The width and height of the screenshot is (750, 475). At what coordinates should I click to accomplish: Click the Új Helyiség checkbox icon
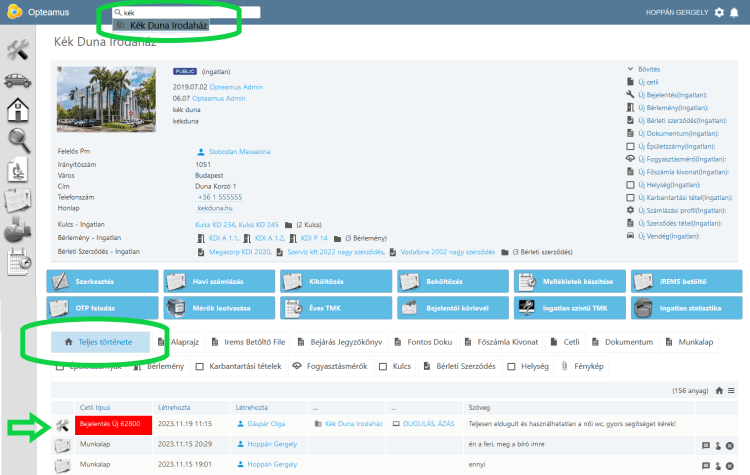point(629,185)
